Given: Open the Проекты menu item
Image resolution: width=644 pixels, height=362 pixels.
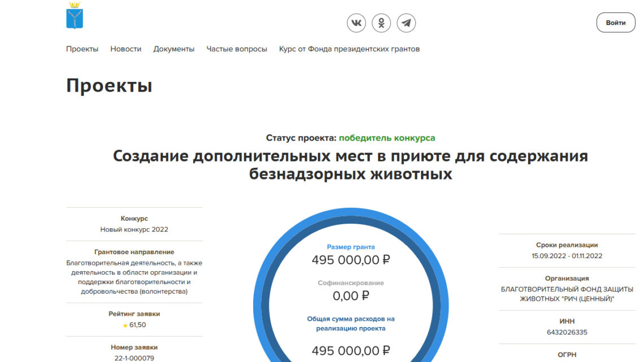Looking at the screenshot, I should [82, 49].
